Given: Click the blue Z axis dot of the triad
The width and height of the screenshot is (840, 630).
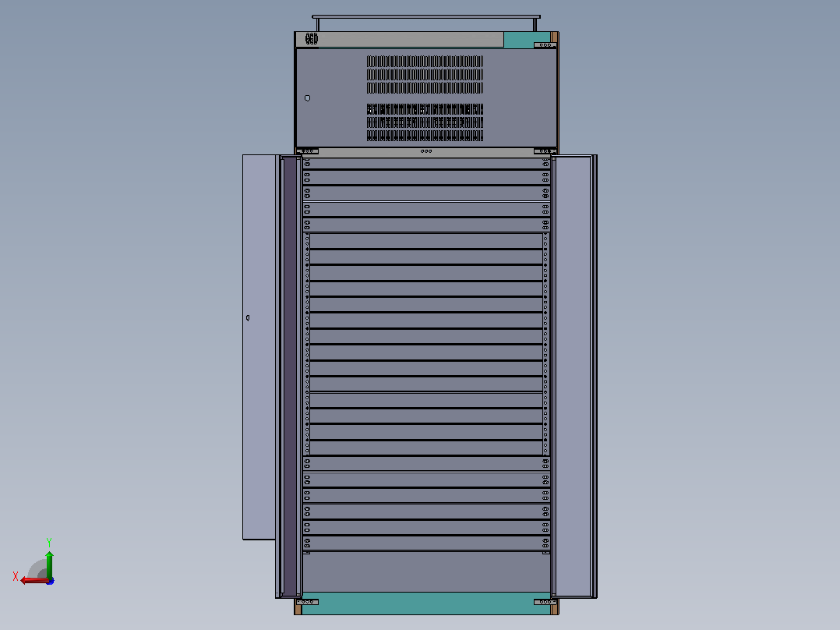Looking at the screenshot, I should pos(51,581).
